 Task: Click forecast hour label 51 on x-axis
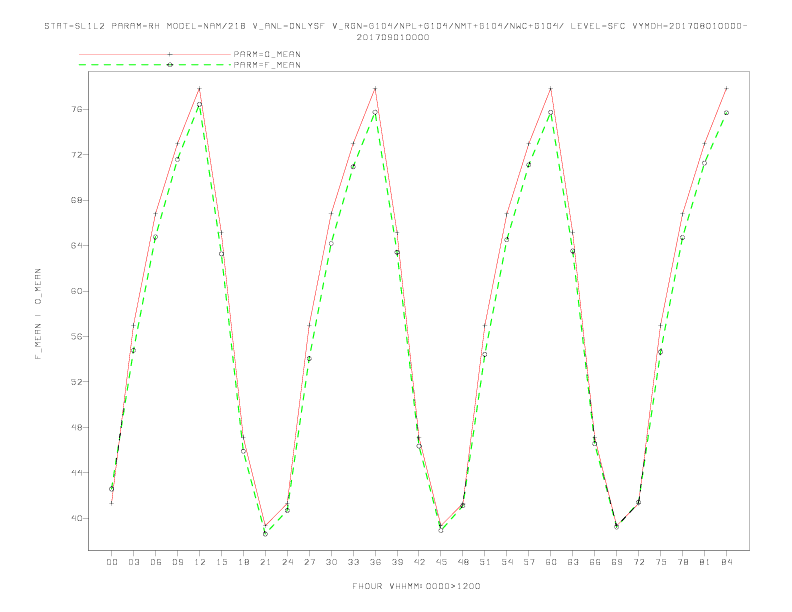(x=485, y=562)
